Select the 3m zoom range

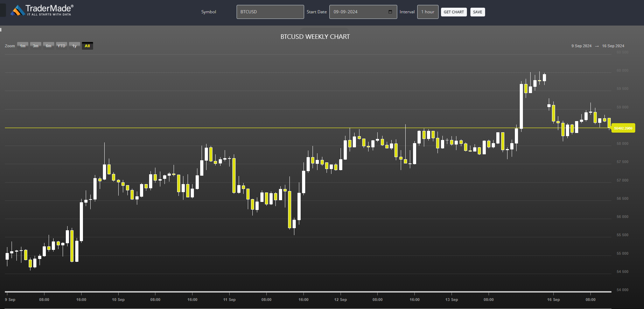click(36, 46)
